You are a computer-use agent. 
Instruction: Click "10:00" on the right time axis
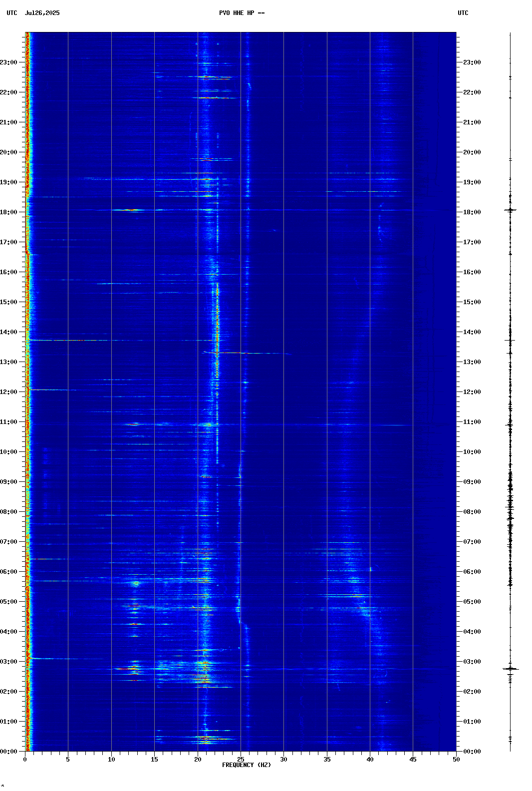point(472,452)
